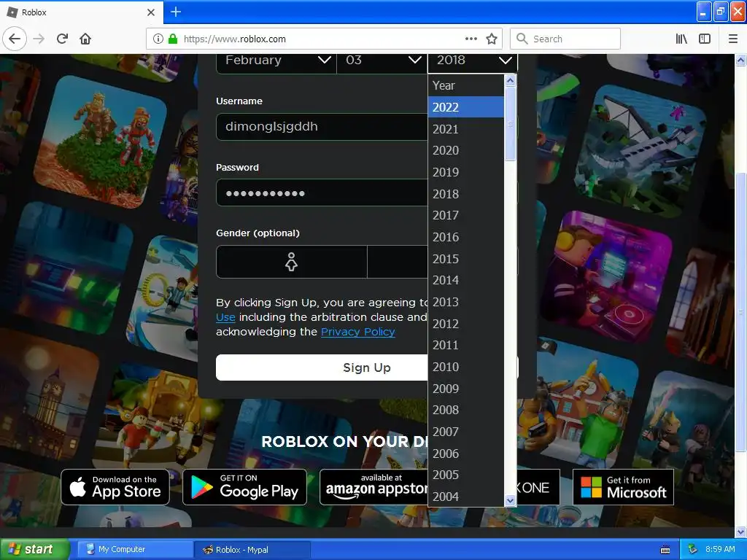The height and width of the screenshot is (560, 747).
Task: Select year 2022 from the list
Action: click(465, 107)
